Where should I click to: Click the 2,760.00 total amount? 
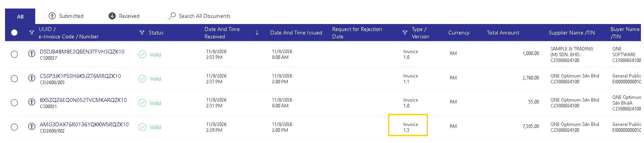[x=531, y=78]
